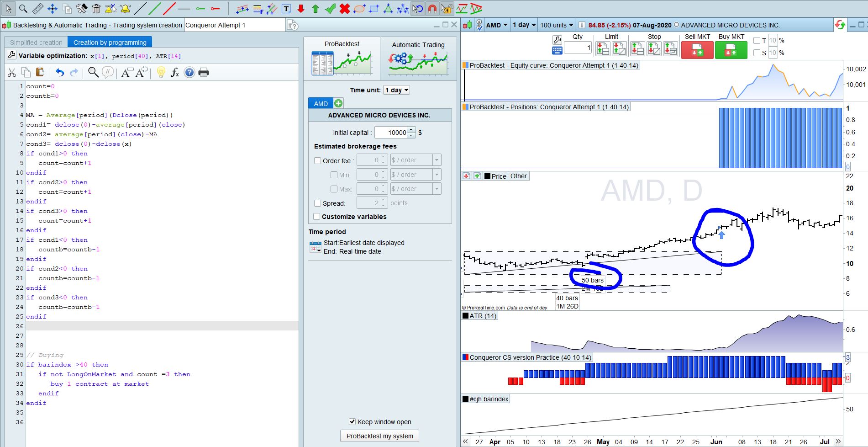The image size is (868, 447).
Task: Pick the red X cross drawing tool
Action: pos(345,8)
